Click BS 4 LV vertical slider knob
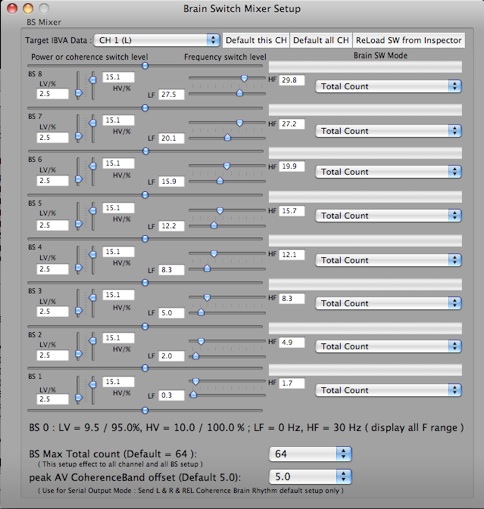The image size is (484, 509). click(79, 268)
